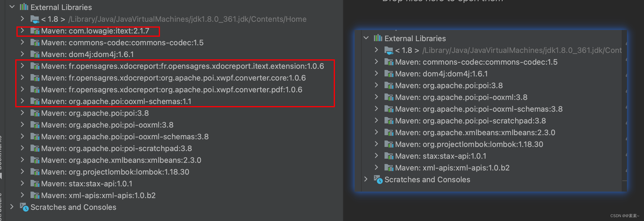Click library icon of left poi:poi:3.8
Image resolution: width=644 pixels, height=221 pixels.
35,113
